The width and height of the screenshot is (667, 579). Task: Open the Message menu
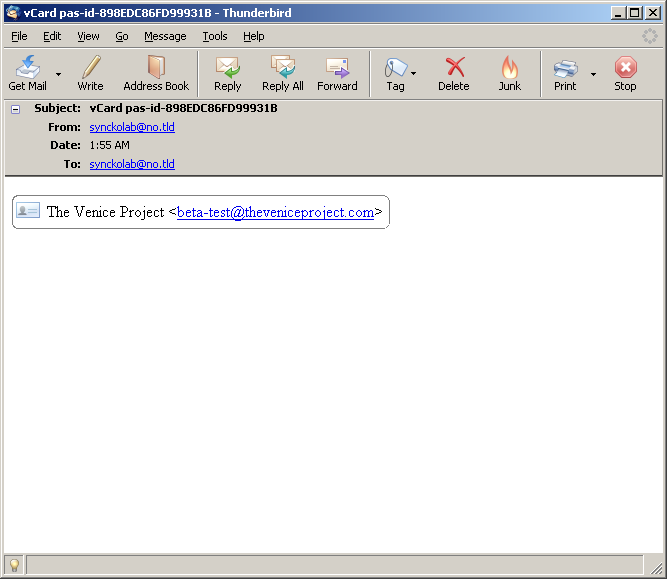[x=165, y=36]
